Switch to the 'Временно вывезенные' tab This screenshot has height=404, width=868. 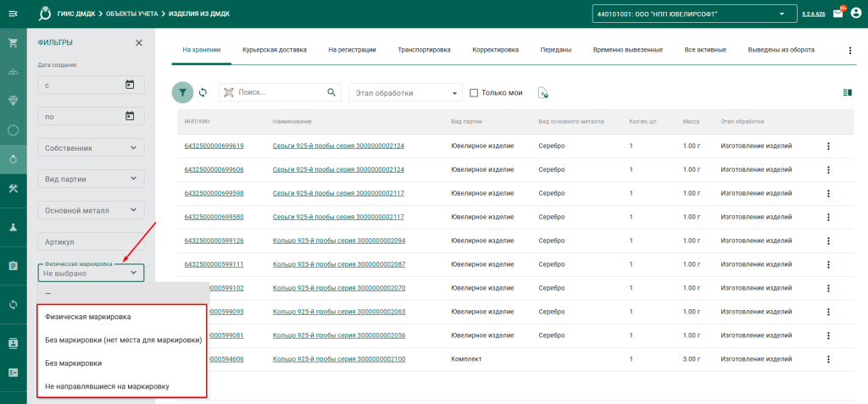(628, 50)
